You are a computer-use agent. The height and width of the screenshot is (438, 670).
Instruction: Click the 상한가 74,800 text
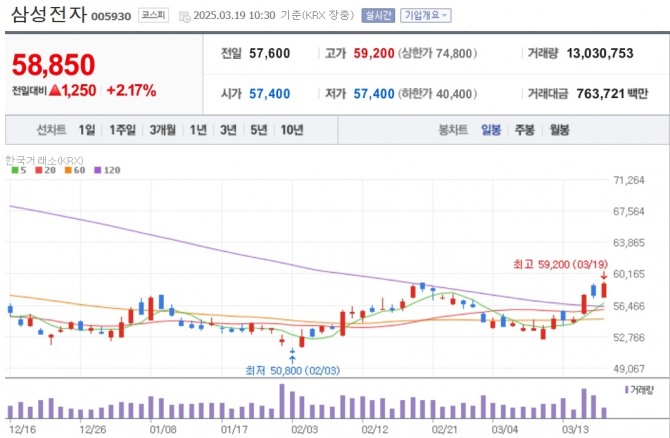click(x=438, y=53)
